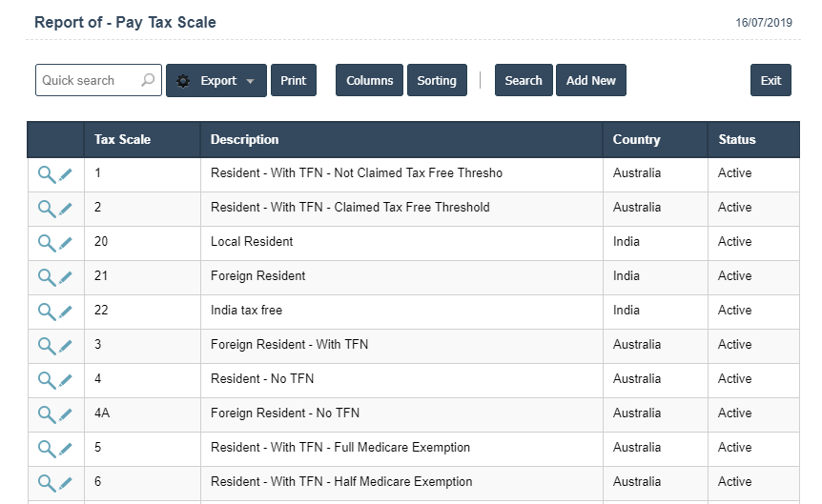This screenshot has width=822, height=504.
Task: Edit the Tax Scale 3 row with pencil
Action: 66,346
